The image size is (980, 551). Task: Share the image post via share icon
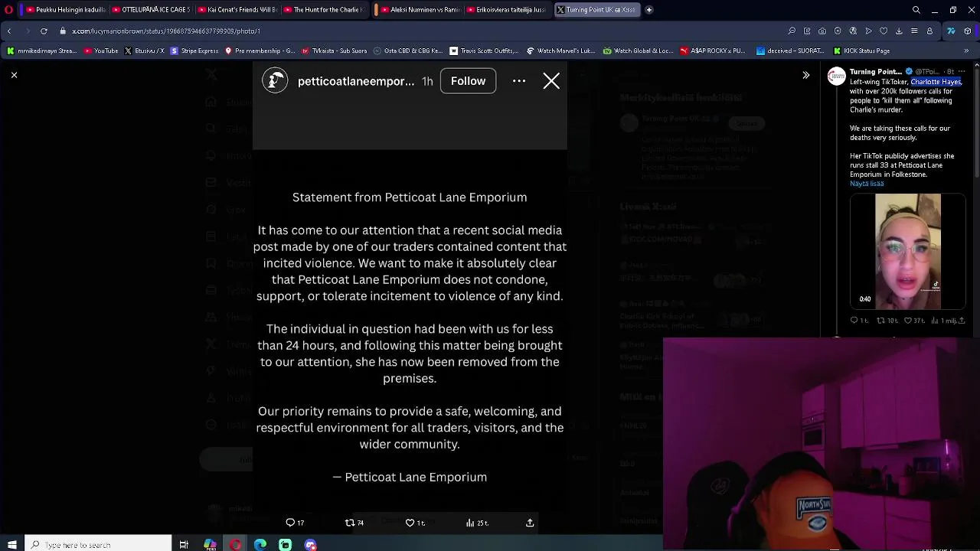tap(530, 523)
